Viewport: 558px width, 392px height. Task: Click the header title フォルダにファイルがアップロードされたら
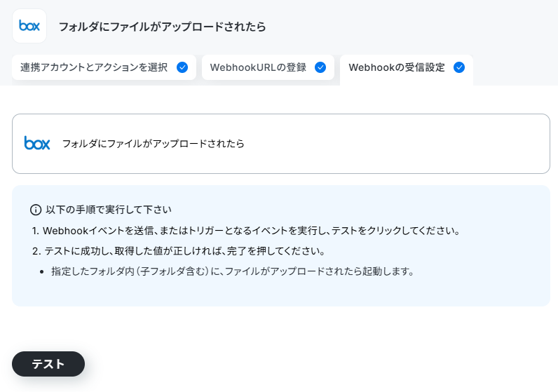point(162,27)
